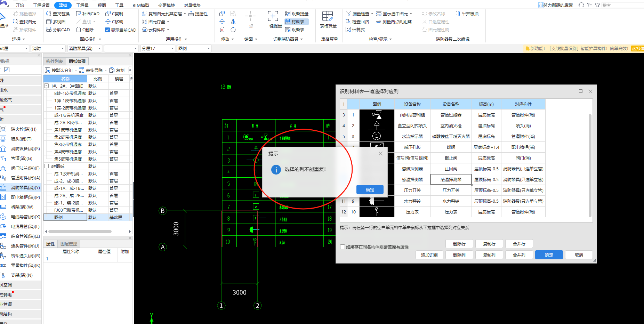Open the 工程设置 ribbon tab
644x324 pixels.
coord(41,5)
